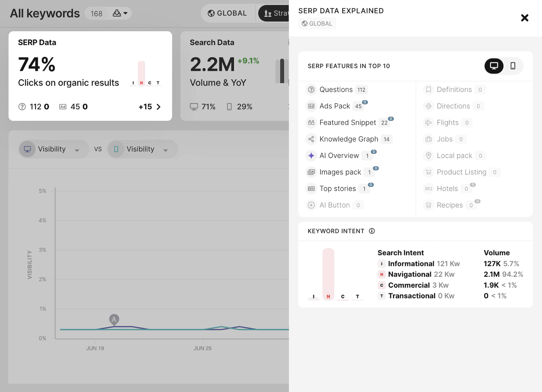Viewport: 542px width, 392px height.
Task: Click the Directions diamond icon
Action: click(428, 106)
